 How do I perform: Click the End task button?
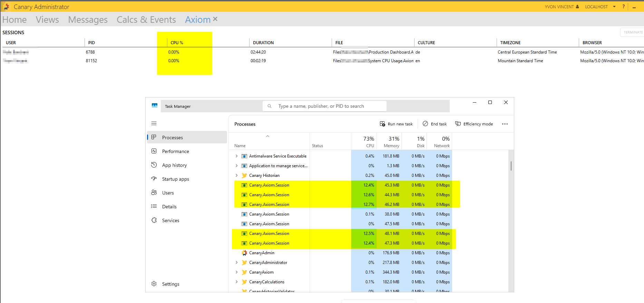pos(435,124)
